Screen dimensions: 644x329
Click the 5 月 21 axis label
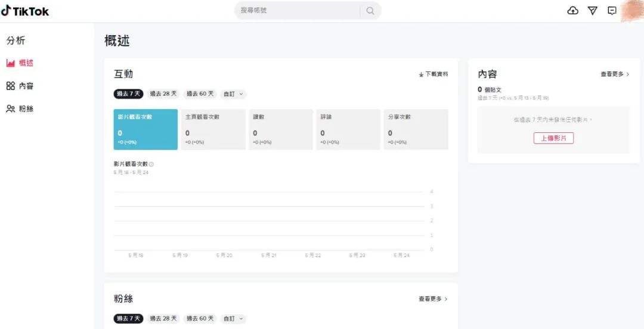pyautogui.click(x=268, y=256)
